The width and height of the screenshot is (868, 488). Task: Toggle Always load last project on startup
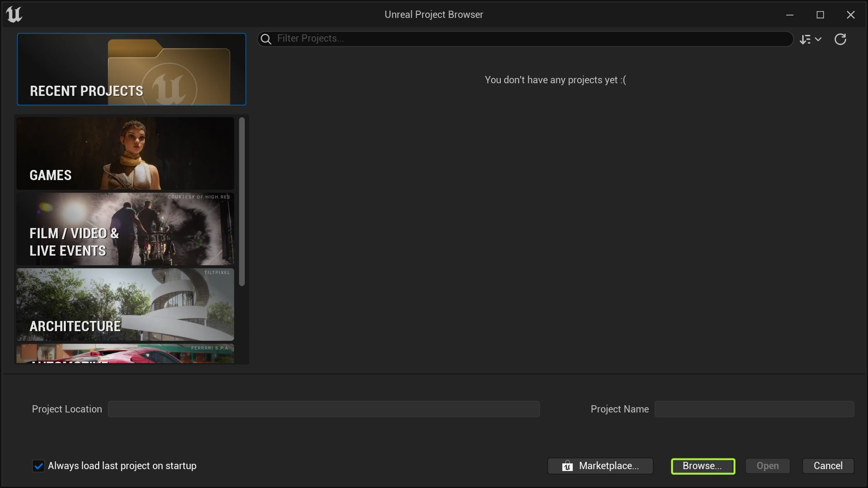(38, 466)
